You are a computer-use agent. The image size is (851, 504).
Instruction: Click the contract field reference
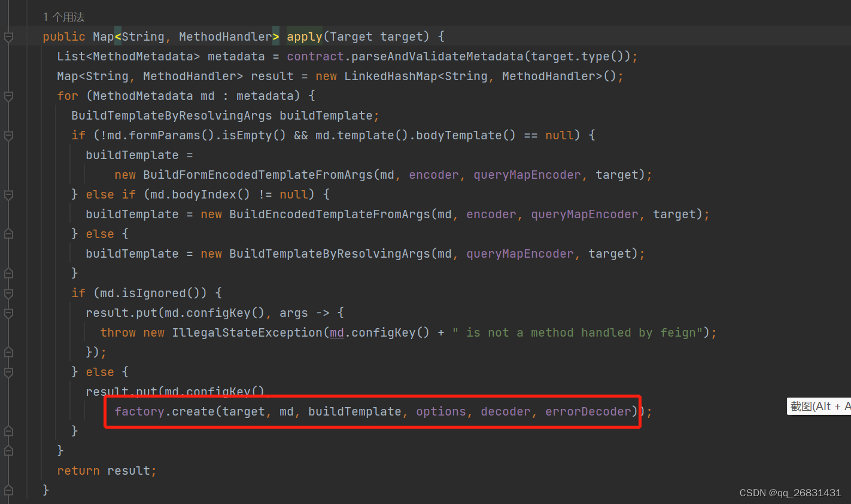[x=315, y=57]
